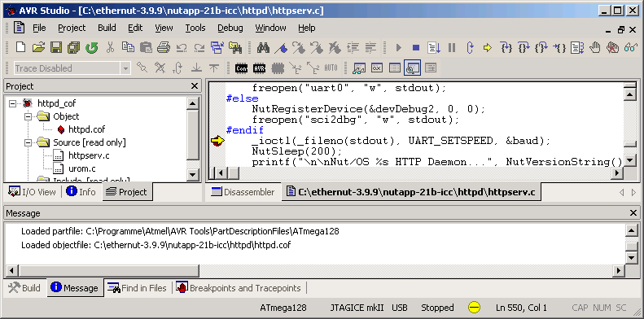The height and width of the screenshot is (319, 644).
Task: Open the Trace Disabled dropdown
Action: pos(125,68)
